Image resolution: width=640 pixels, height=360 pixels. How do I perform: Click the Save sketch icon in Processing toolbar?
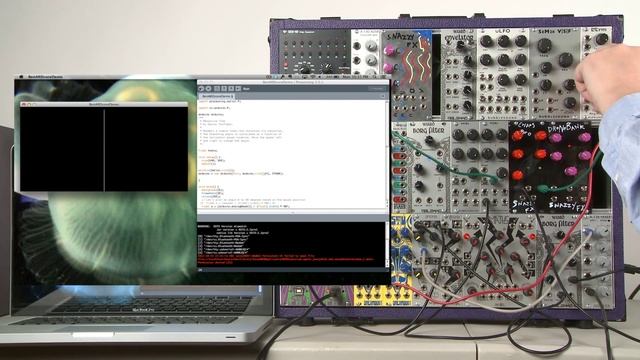point(231,88)
